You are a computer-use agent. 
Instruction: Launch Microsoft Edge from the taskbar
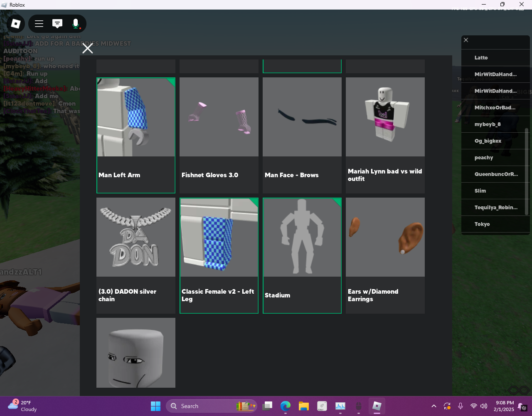coord(286,406)
